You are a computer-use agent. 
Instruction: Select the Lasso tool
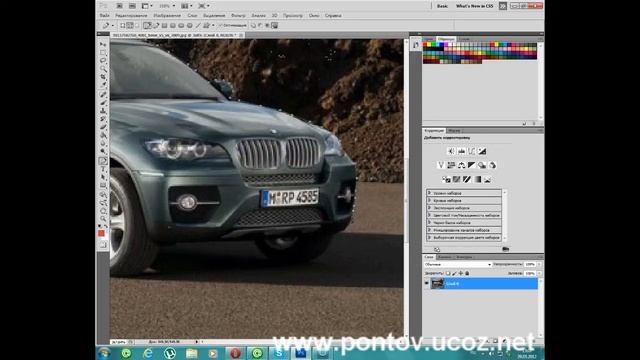click(x=103, y=60)
